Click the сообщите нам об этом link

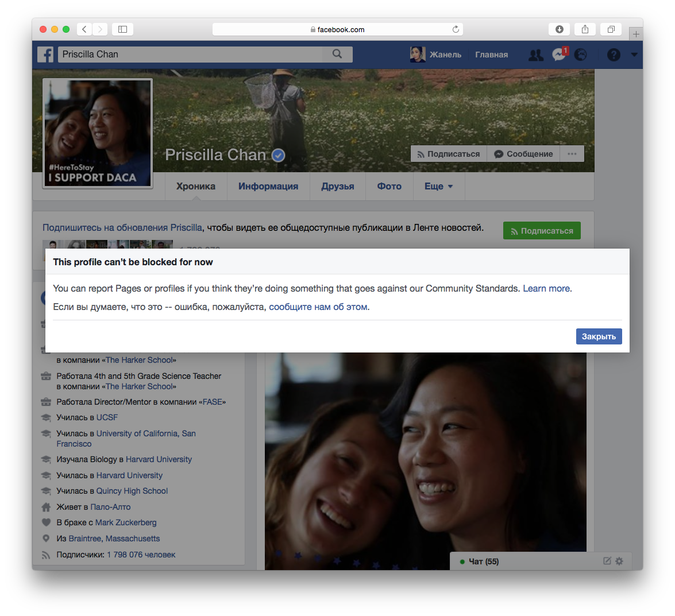(318, 307)
